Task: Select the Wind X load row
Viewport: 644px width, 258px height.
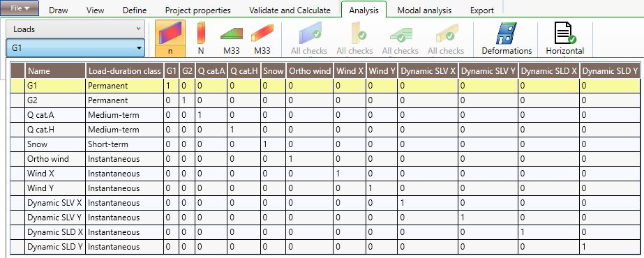Action: tap(326, 174)
